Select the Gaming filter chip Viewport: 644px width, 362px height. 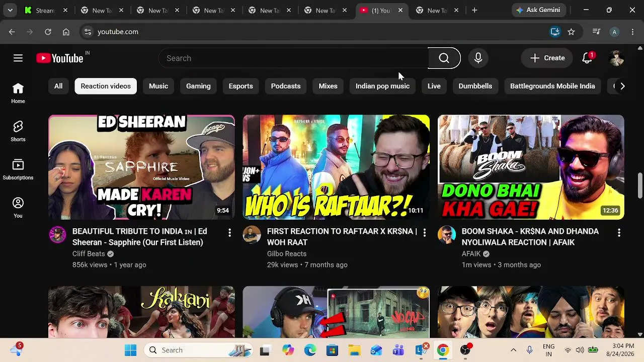pos(198,86)
